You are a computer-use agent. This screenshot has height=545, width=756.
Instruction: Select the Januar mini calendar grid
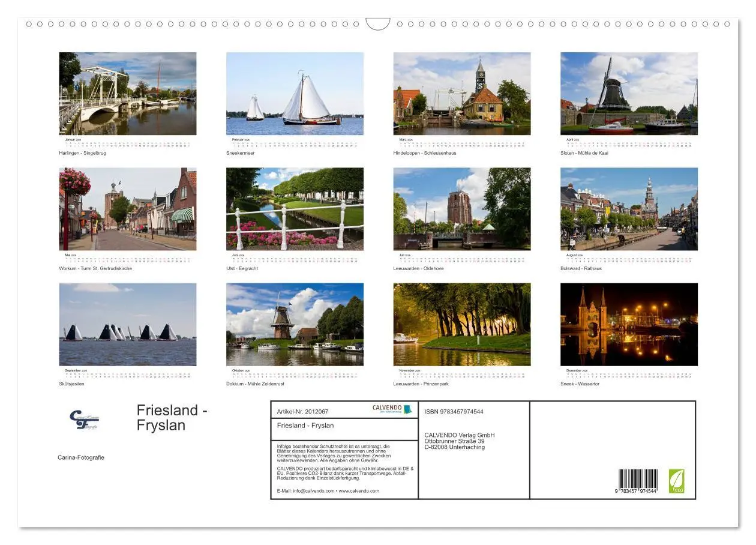(x=128, y=143)
